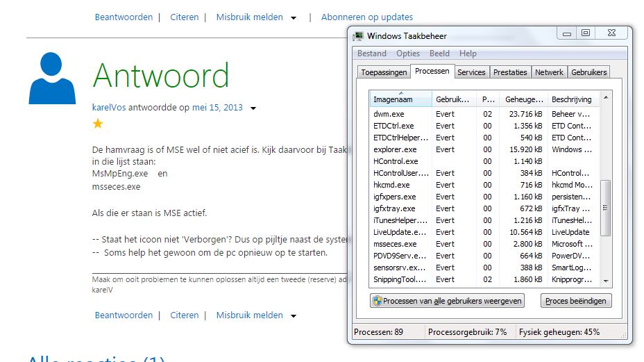Open the Prestaties tab

(510, 72)
